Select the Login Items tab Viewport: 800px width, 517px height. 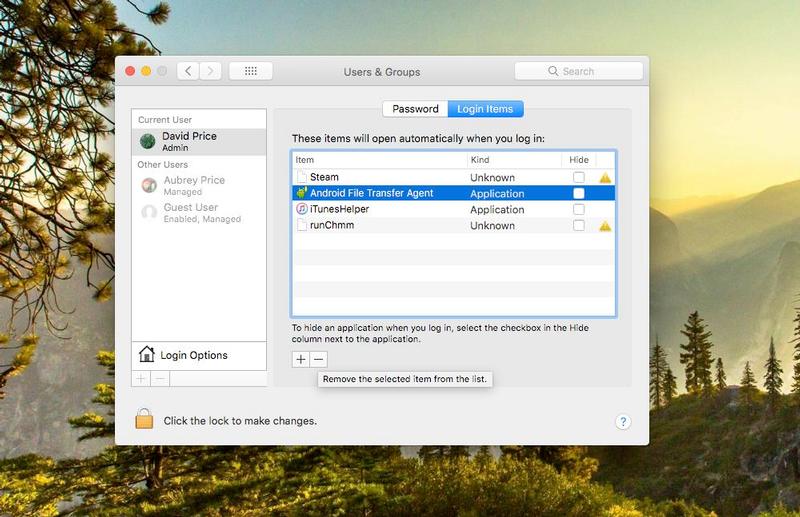[485, 109]
